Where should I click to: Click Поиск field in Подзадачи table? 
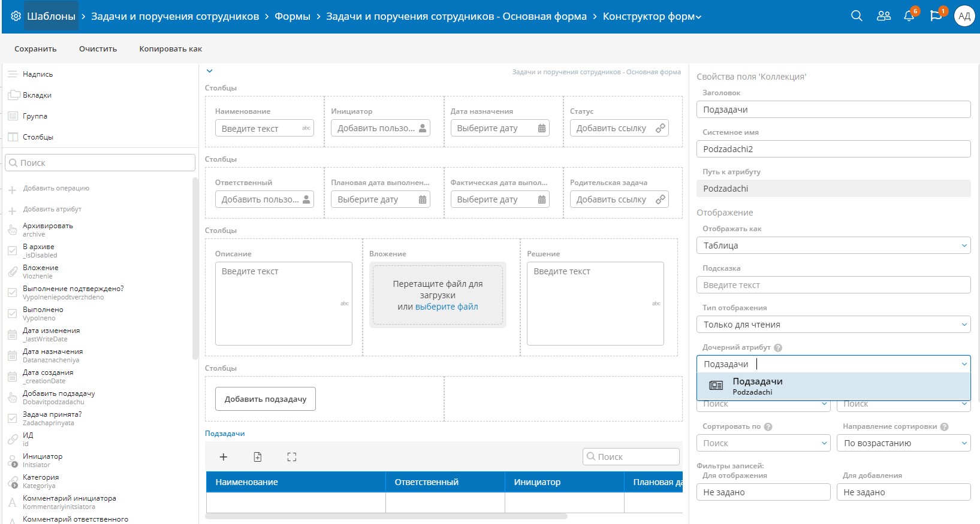[x=631, y=457]
